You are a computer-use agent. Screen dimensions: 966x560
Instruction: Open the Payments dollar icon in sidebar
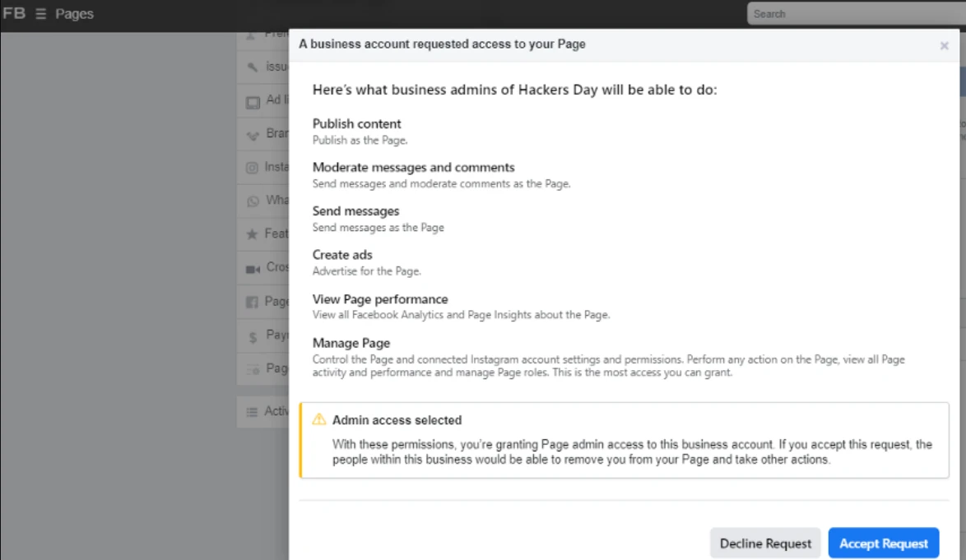click(x=253, y=336)
